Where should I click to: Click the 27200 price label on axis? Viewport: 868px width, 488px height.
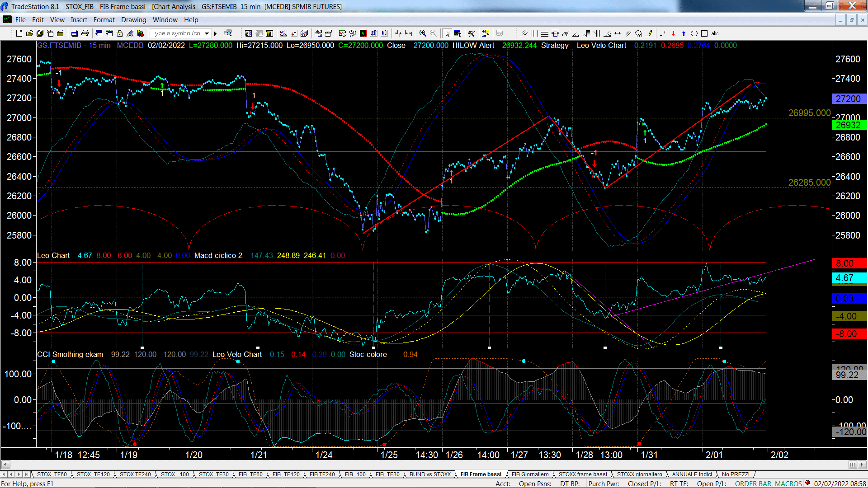[x=849, y=99]
